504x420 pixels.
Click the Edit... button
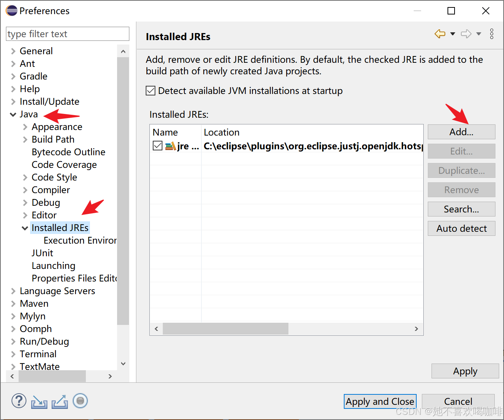461,151
